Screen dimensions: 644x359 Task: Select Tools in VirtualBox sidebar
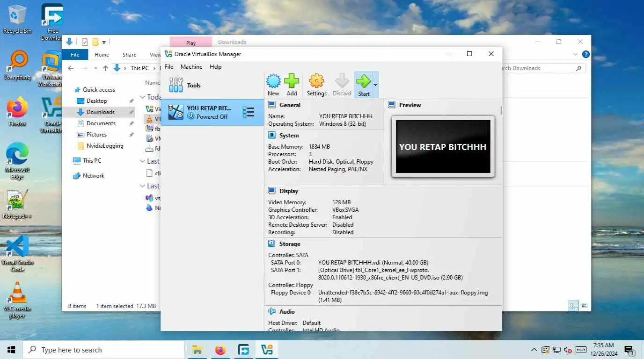(x=212, y=85)
